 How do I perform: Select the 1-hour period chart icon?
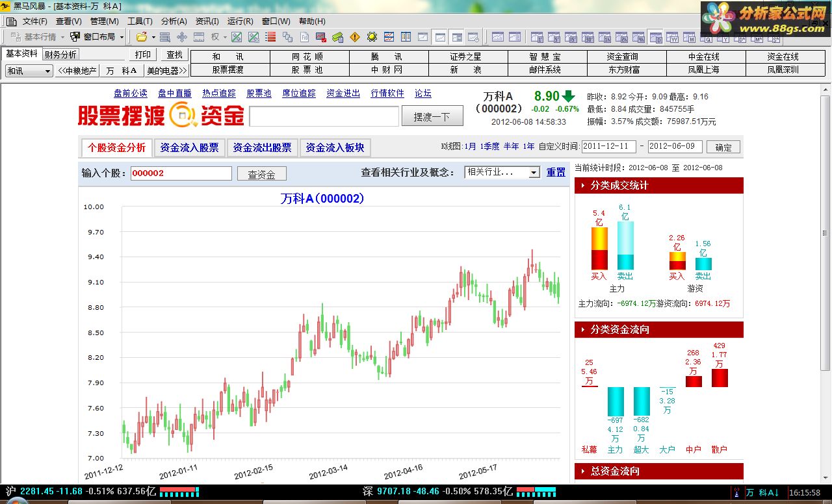(604, 37)
